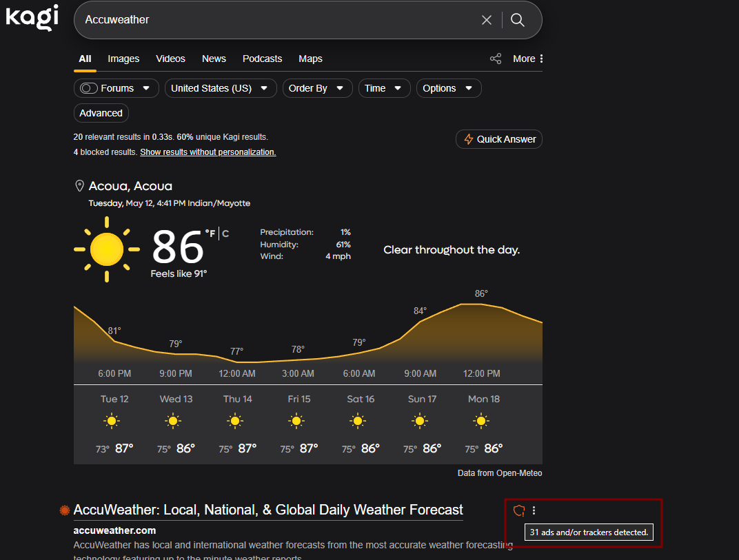Click the sun icon under Sat 16
Image resolution: width=739 pixels, height=560 pixels.
pos(358,421)
